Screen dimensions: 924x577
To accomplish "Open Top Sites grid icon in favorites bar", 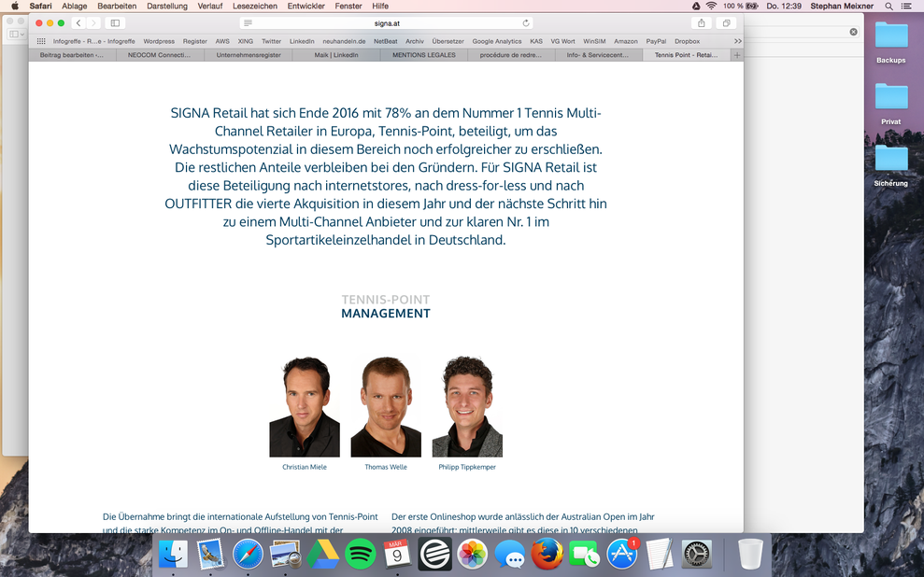I will coord(41,41).
